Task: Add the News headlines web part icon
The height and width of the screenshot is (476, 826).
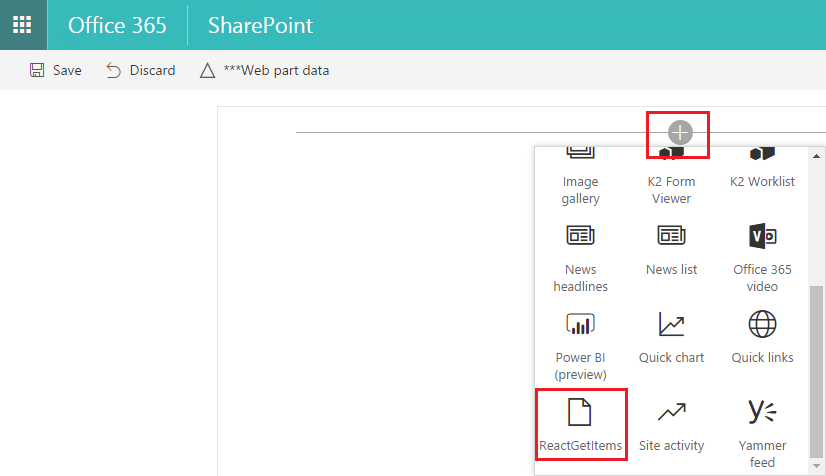Action: coord(580,235)
